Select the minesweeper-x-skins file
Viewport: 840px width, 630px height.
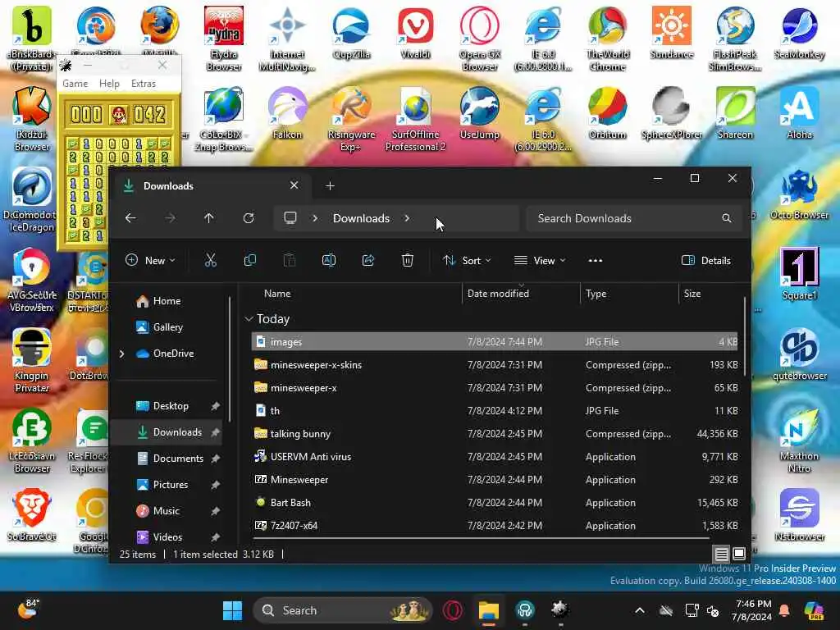click(494, 365)
